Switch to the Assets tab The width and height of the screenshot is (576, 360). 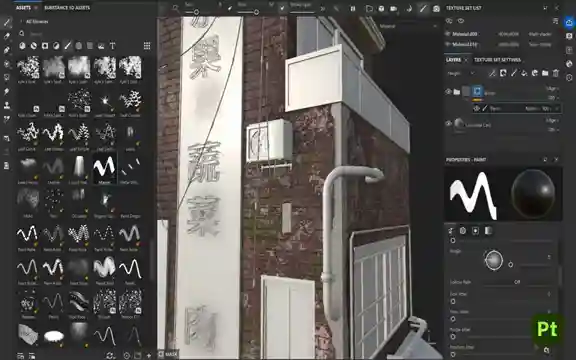24,8
